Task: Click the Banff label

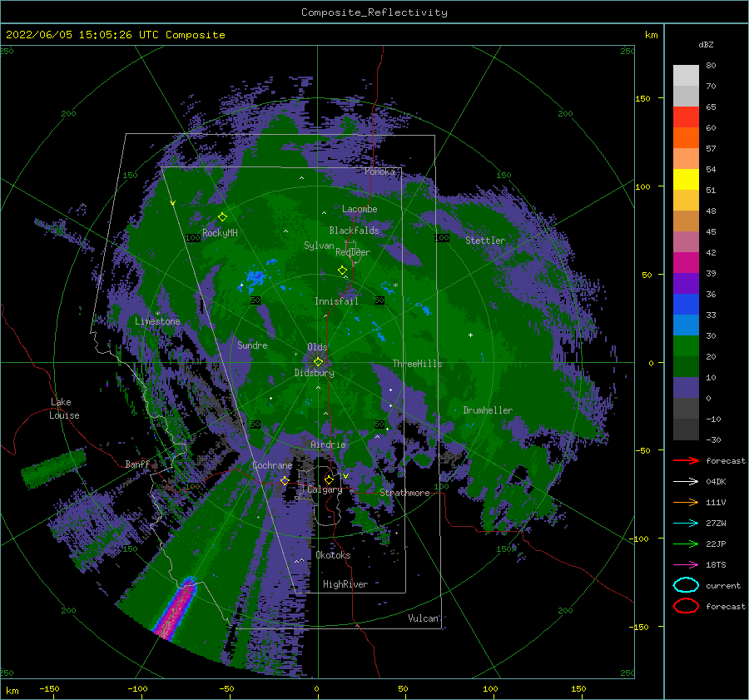Action: coord(137,464)
